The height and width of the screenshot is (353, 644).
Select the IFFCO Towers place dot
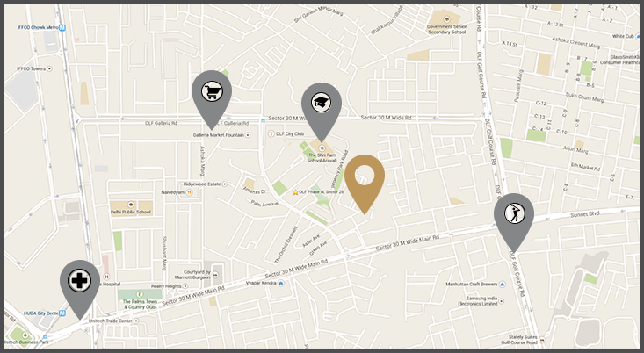click(50, 69)
